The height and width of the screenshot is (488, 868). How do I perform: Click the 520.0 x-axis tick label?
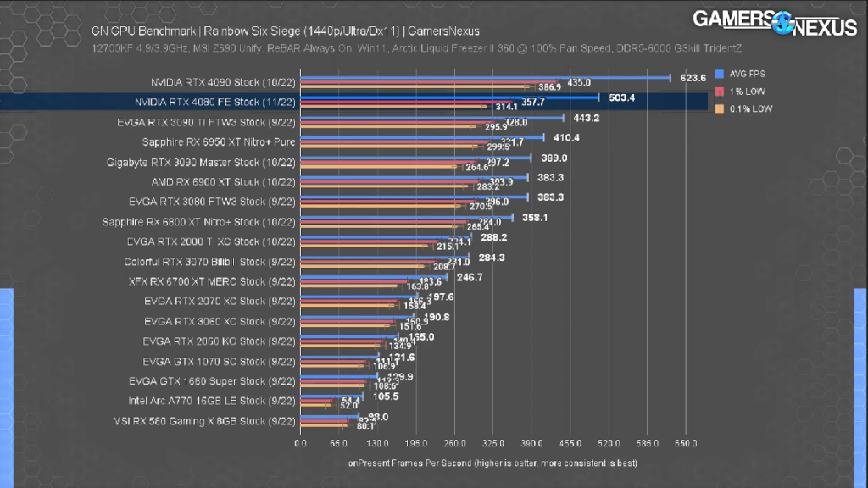(x=609, y=444)
